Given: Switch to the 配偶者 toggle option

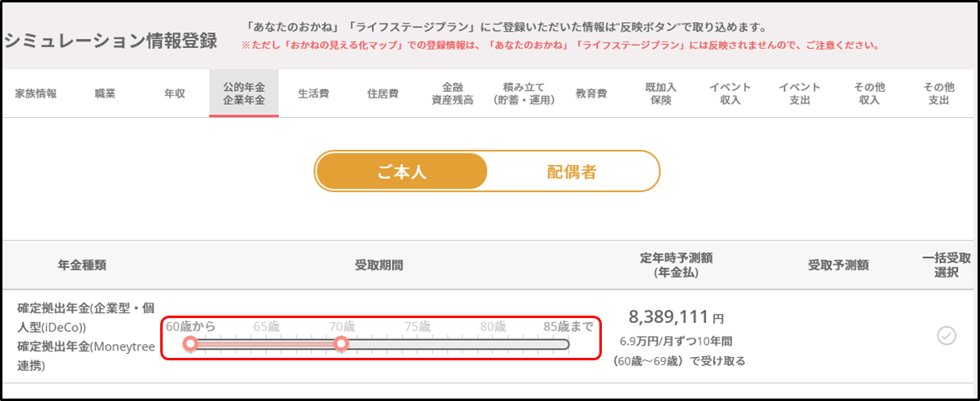Looking at the screenshot, I should coord(572,172).
